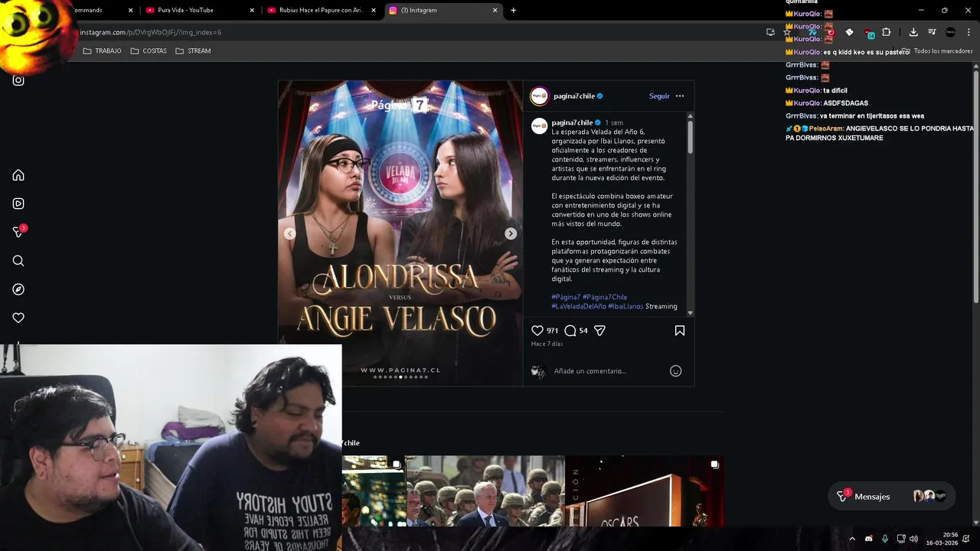This screenshot has height=551, width=980.
Task: Save the post with bookmark icon
Action: click(680, 331)
